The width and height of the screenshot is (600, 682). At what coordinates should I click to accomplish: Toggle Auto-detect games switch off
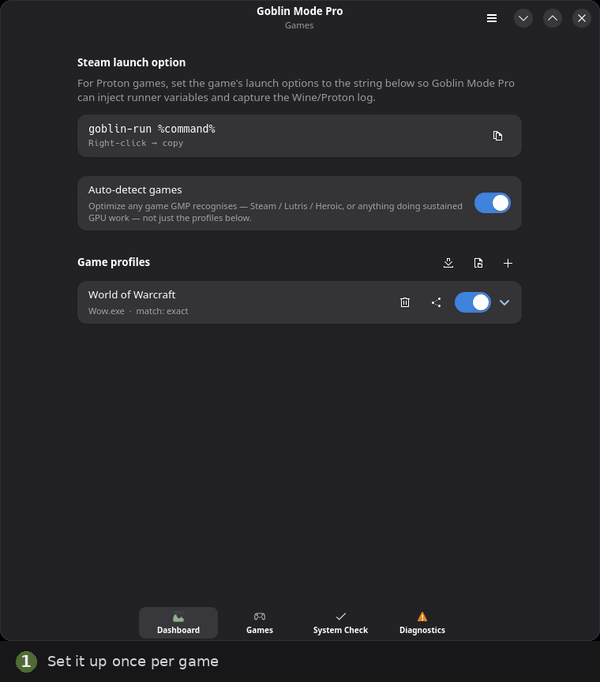(x=493, y=203)
